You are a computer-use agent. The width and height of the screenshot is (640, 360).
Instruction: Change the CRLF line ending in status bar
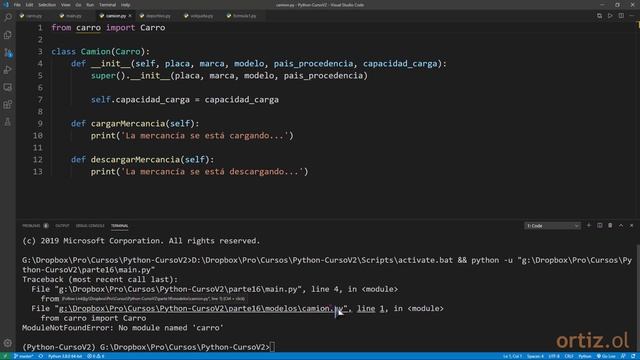click(569, 356)
